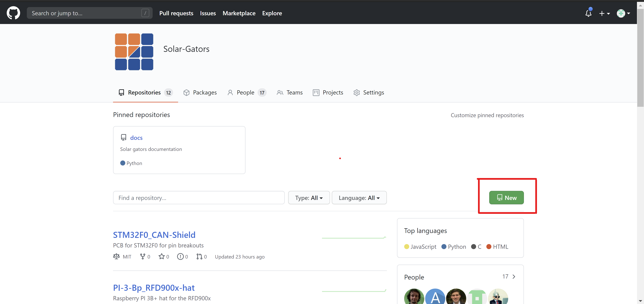This screenshot has width=644, height=304.
Task: Click the PI-3-Bp_RFD900x-hat activity graph
Action: (x=354, y=291)
